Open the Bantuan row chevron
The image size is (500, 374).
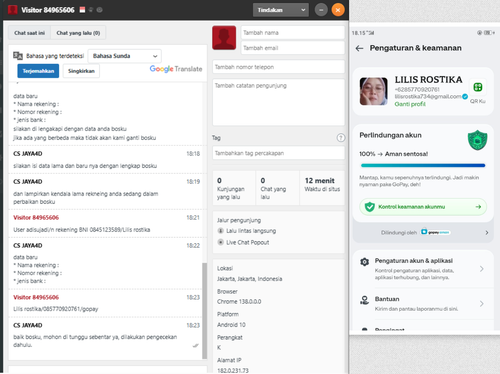point(482,304)
